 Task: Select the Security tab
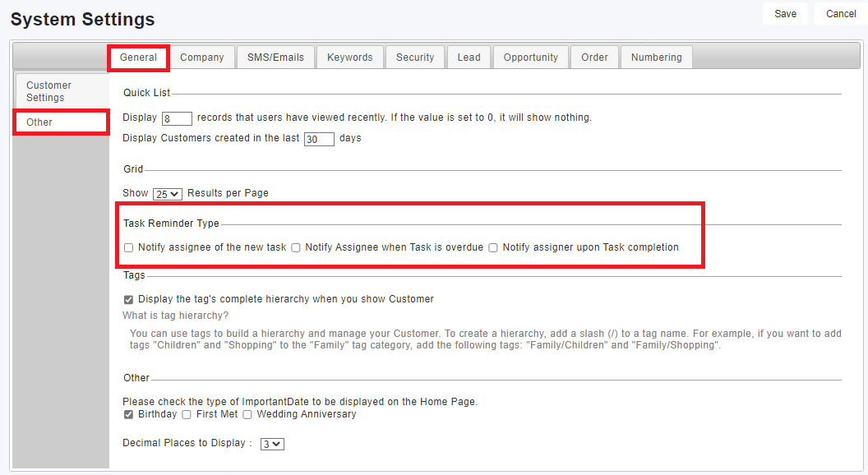tap(414, 58)
